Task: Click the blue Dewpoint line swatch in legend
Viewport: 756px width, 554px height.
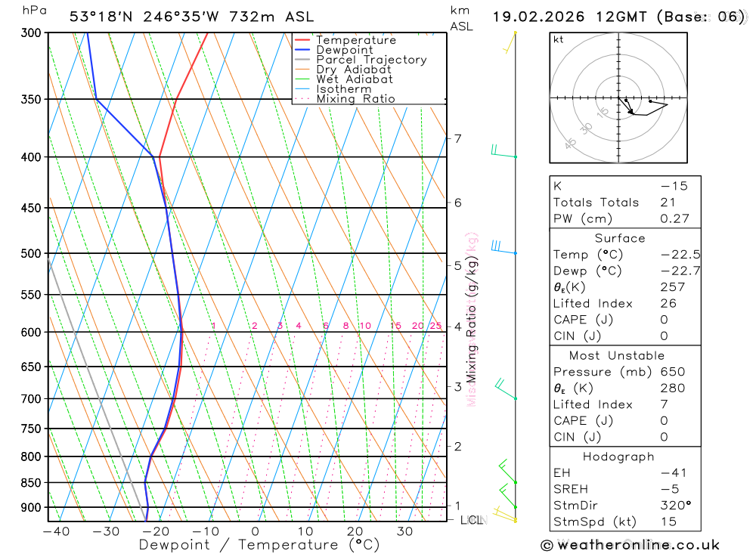Action: coord(302,50)
